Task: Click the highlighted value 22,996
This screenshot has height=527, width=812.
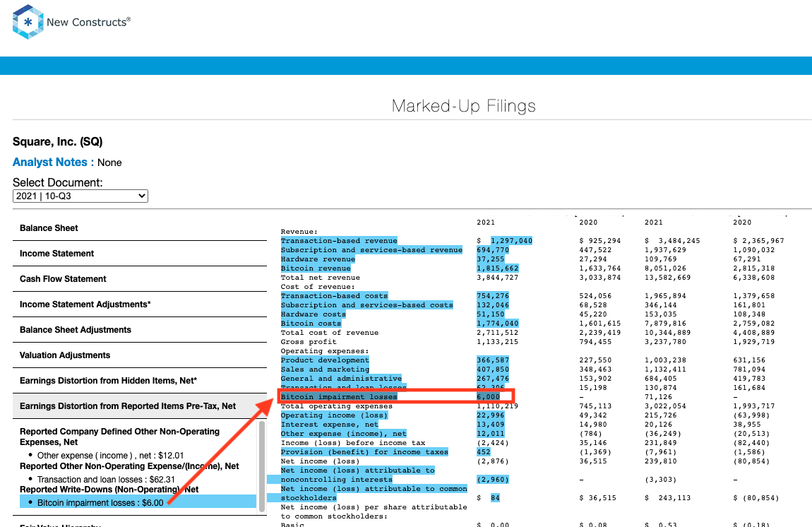Action: coord(490,415)
